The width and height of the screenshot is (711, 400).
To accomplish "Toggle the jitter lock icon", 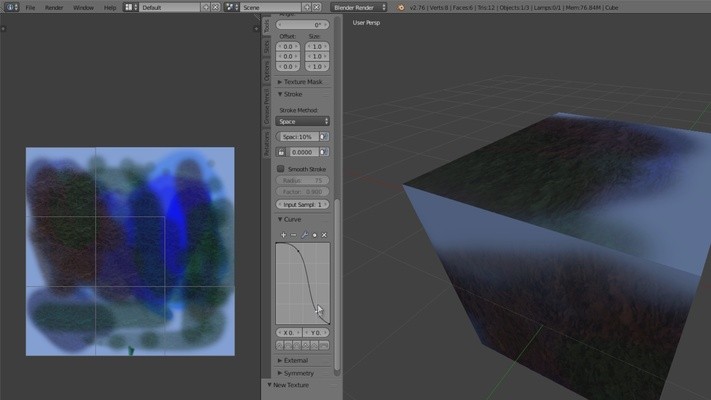I will [x=281, y=151].
